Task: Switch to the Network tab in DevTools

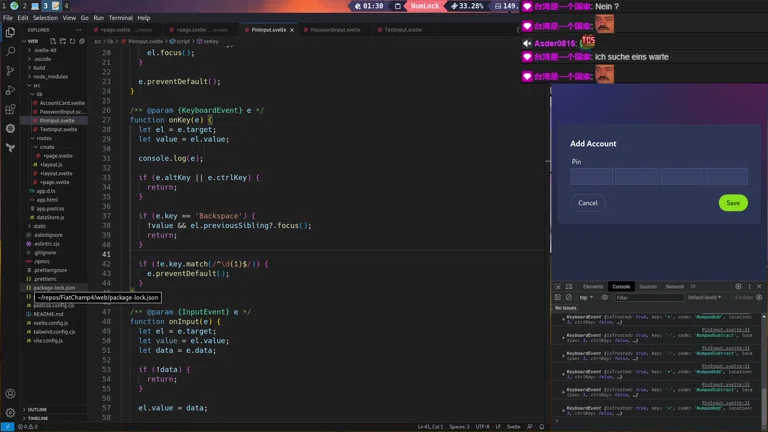Action: [x=675, y=287]
